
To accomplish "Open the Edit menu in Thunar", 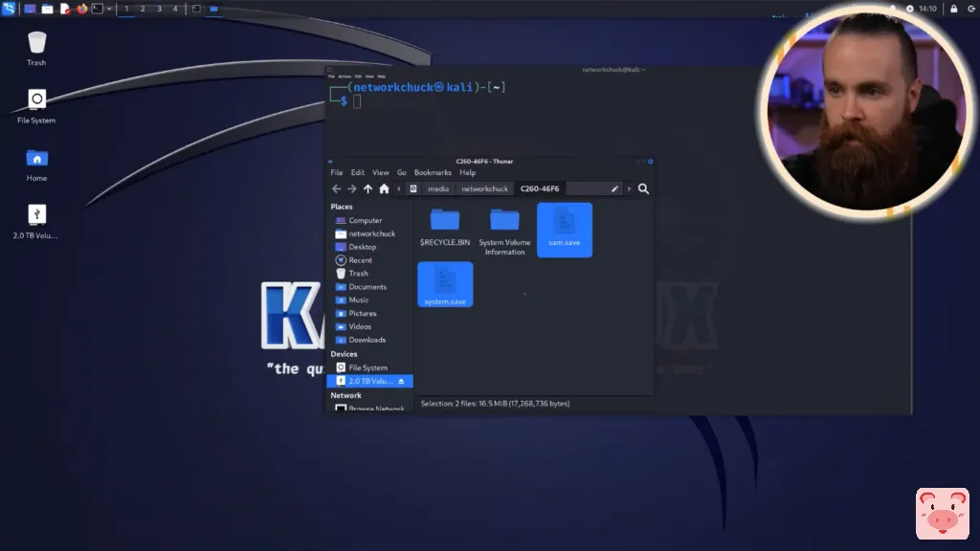I will [358, 172].
